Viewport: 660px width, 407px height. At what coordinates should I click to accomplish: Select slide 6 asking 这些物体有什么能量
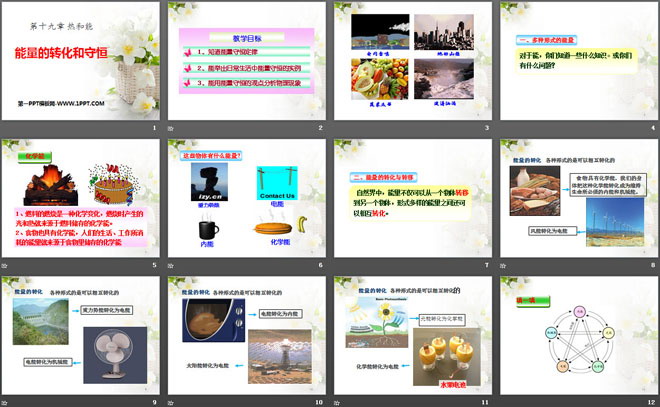click(x=247, y=198)
